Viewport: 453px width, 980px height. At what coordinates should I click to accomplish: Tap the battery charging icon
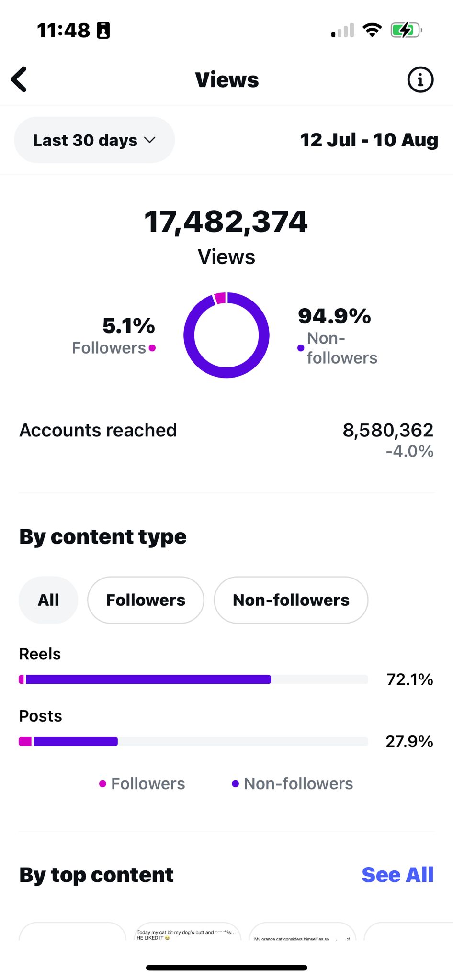[x=406, y=30]
